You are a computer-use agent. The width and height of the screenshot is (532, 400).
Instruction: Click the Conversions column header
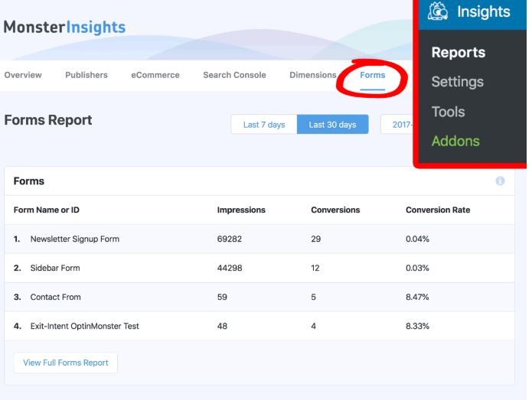(335, 210)
